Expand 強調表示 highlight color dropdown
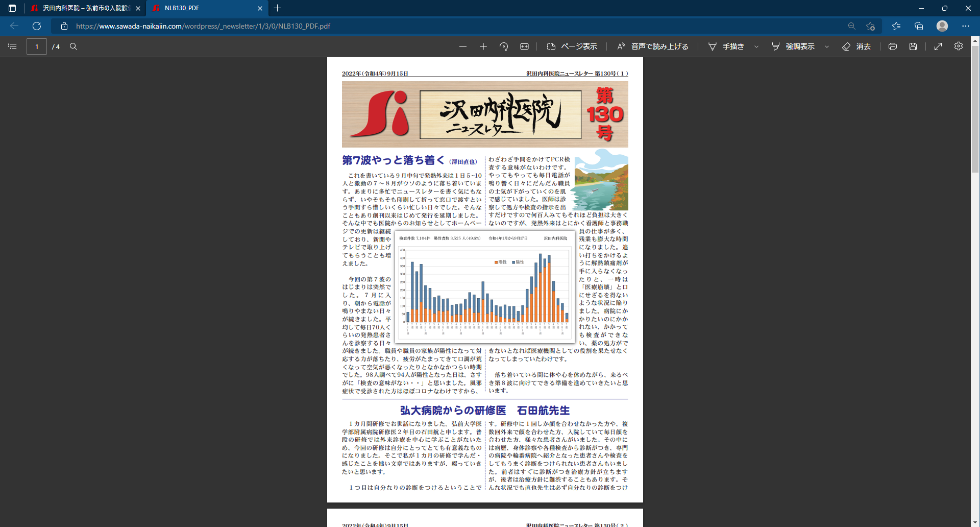The image size is (980, 527). 827,46
